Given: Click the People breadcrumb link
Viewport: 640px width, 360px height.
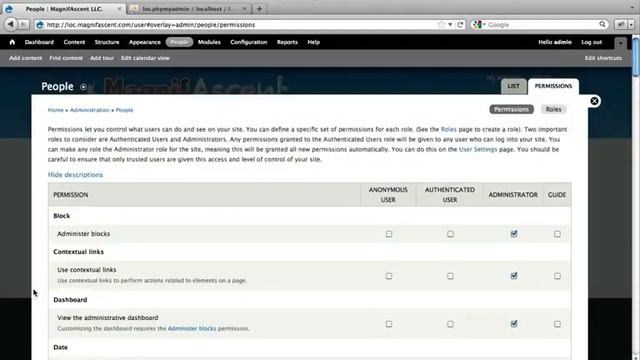Looking at the screenshot, I should pyautogui.click(x=124, y=110).
